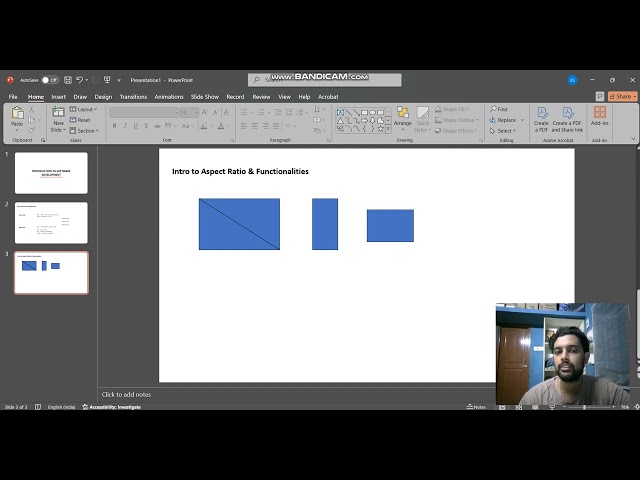Click the font color swatch button
Screen dimensions: 640x480
(x=221, y=126)
